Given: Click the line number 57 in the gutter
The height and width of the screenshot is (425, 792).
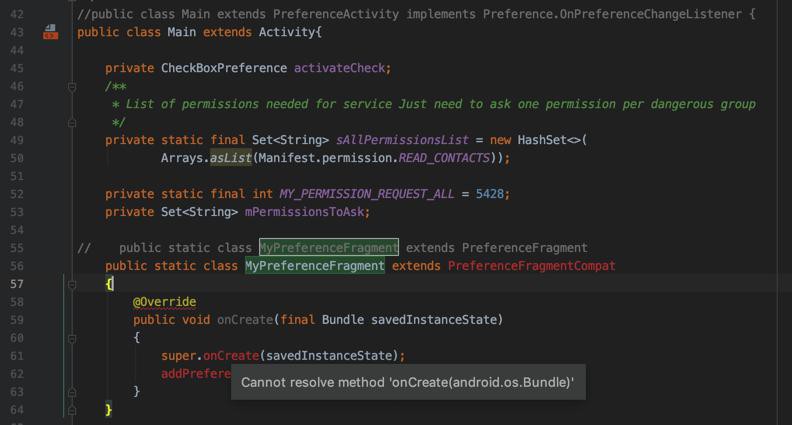Looking at the screenshot, I should point(17,284).
